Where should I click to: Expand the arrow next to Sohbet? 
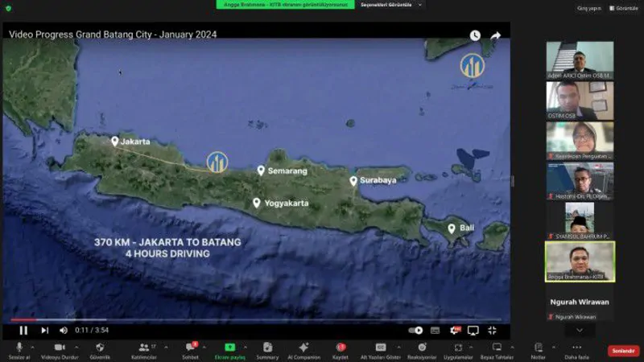tap(204, 348)
